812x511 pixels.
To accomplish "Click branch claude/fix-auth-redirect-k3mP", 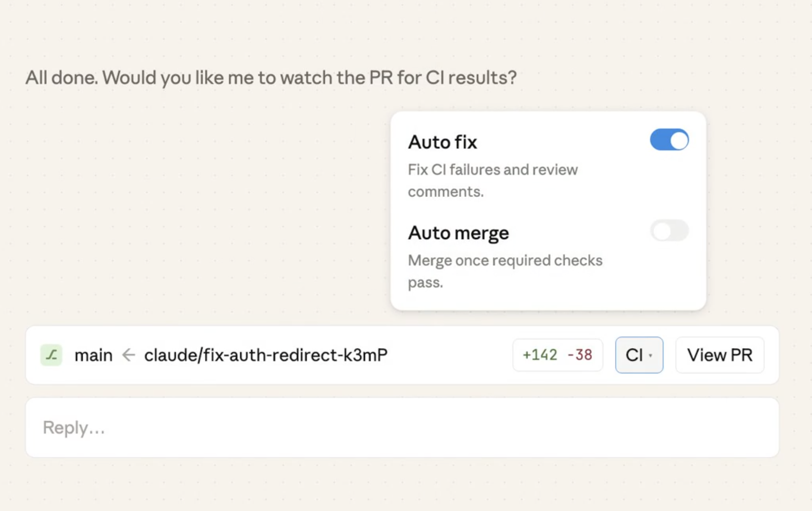I will 266,355.
